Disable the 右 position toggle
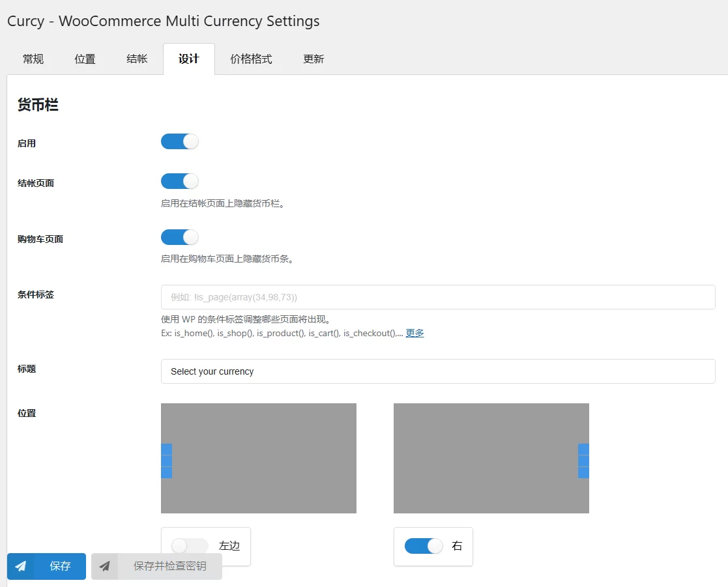The width and height of the screenshot is (728, 587). coord(424,546)
